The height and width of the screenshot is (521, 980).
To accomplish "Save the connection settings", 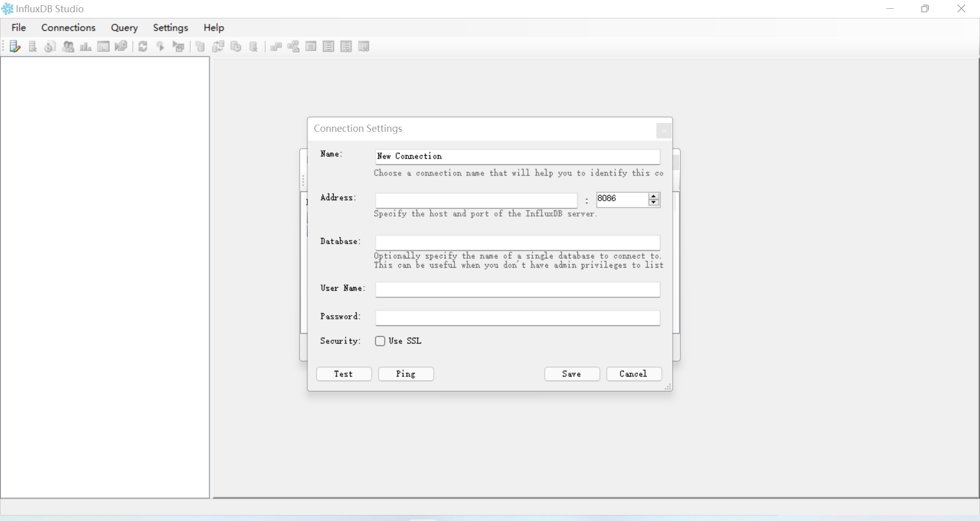I will pos(572,374).
